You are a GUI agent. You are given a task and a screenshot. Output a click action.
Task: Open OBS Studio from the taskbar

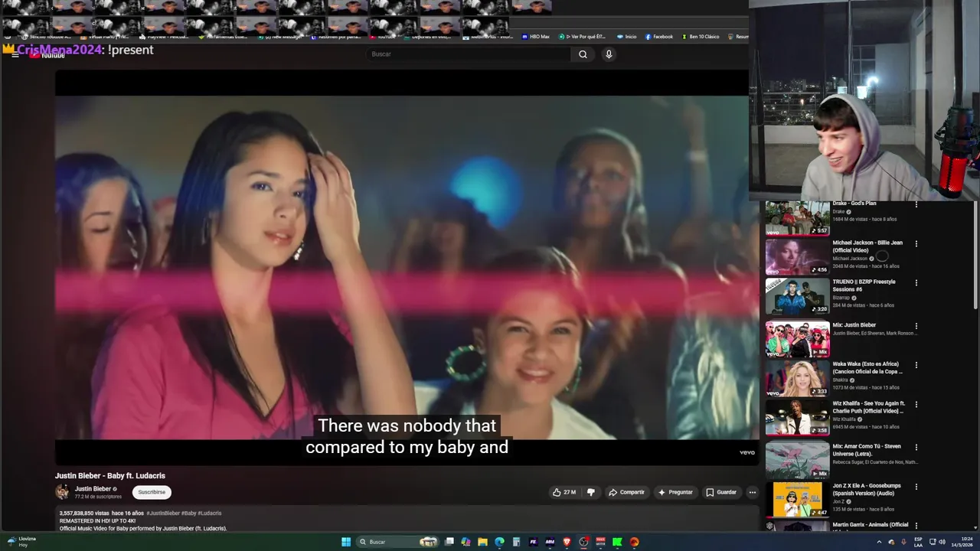[x=583, y=542]
